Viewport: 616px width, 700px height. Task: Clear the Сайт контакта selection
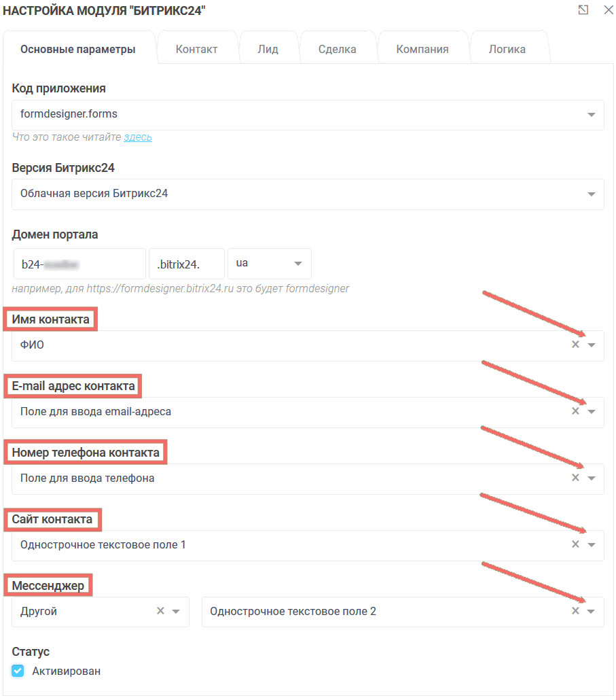click(x=575, y=544)
